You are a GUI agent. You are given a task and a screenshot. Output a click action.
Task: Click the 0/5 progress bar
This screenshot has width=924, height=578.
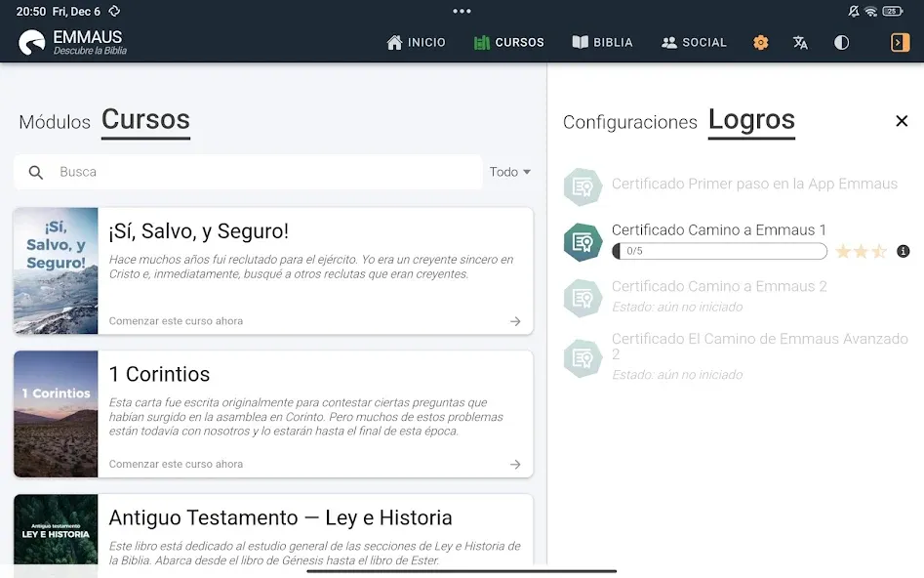point(719,251)
